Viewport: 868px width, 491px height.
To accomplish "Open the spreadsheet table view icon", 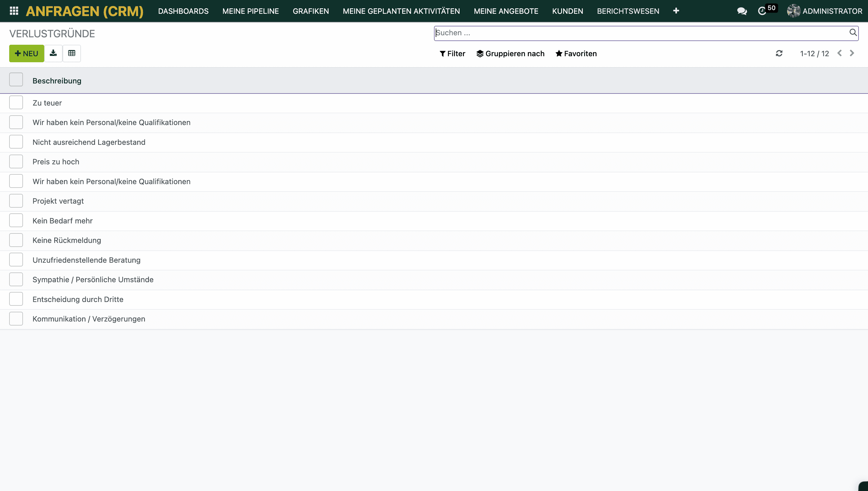I will click(71, 53).
